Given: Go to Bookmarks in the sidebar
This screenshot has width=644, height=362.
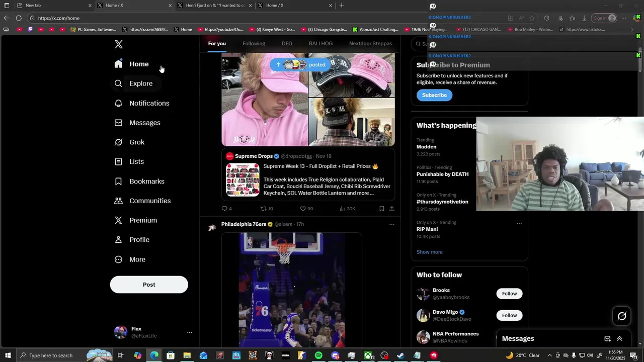Looking at the screenshot, I should pyautogui.click(x=139, y=181).
